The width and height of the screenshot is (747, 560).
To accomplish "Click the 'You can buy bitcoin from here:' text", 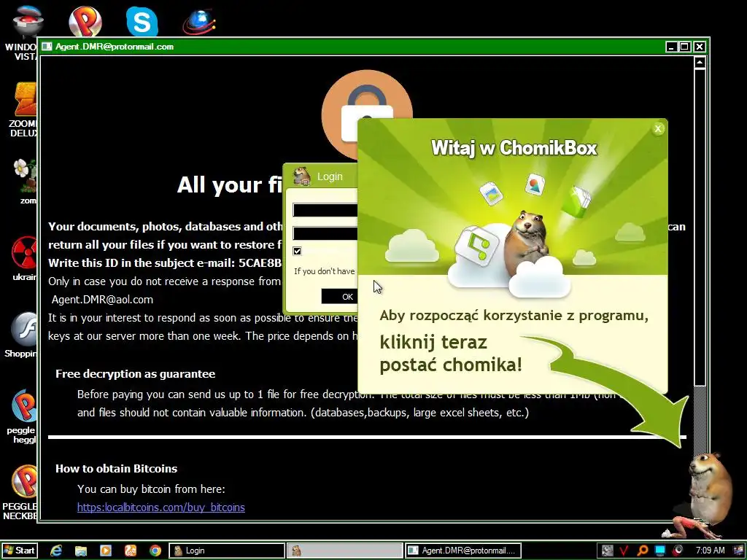I will click(151, 489).
